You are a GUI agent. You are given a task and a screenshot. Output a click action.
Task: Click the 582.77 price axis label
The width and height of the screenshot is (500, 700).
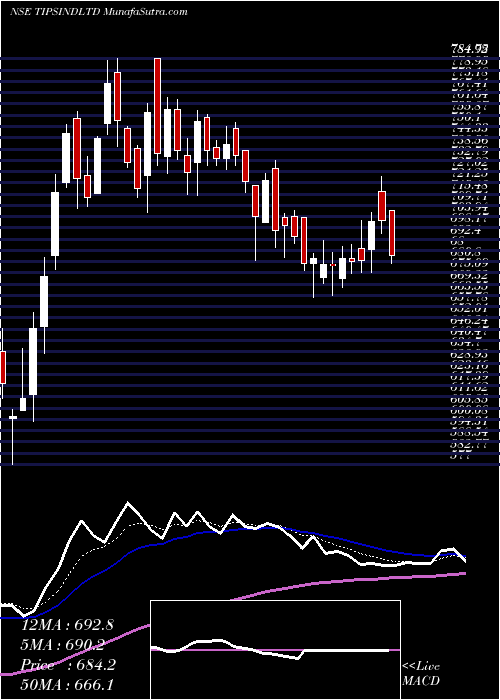pyautogui.click(x=469, y=445)
